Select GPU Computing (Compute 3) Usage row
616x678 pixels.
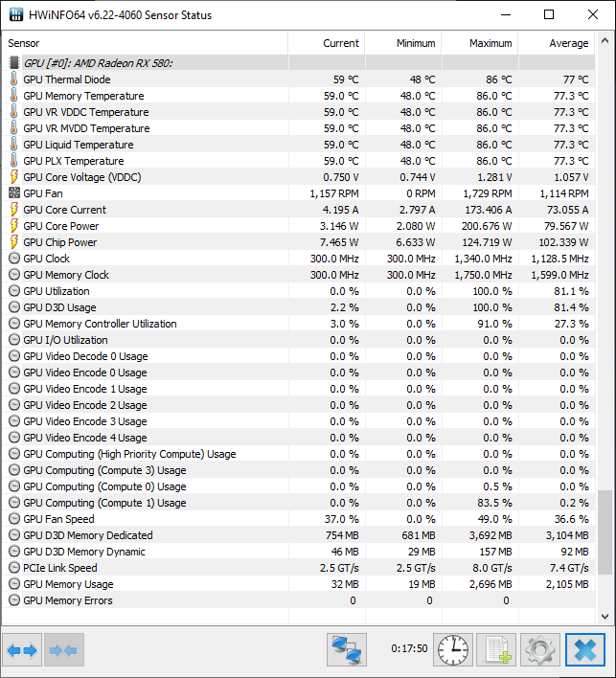(299, 470)
